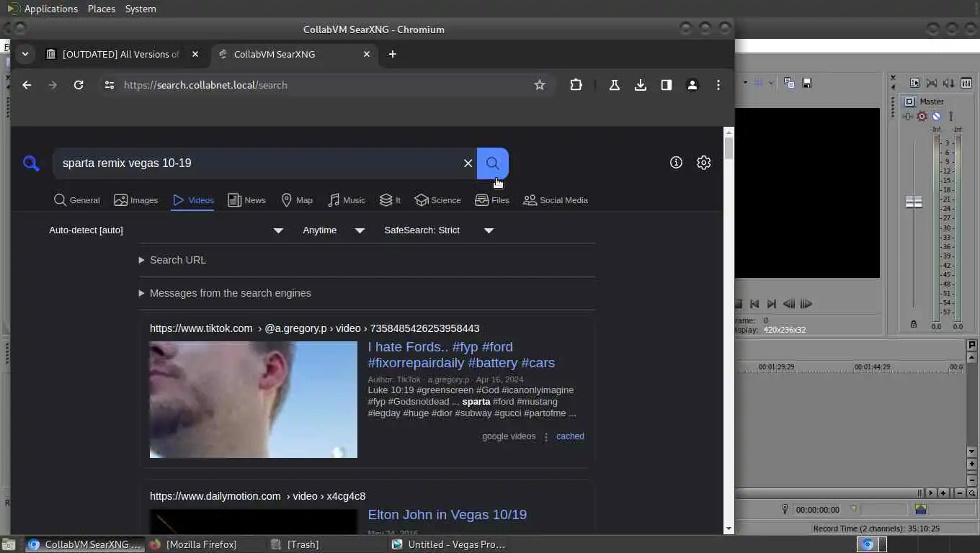Switch to the Images search category
The height and width of the screenshot is (553, 980).
[x=135, y=200]
